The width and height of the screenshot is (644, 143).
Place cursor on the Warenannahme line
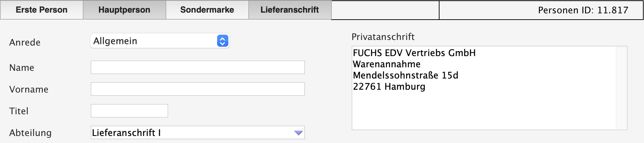387,64
